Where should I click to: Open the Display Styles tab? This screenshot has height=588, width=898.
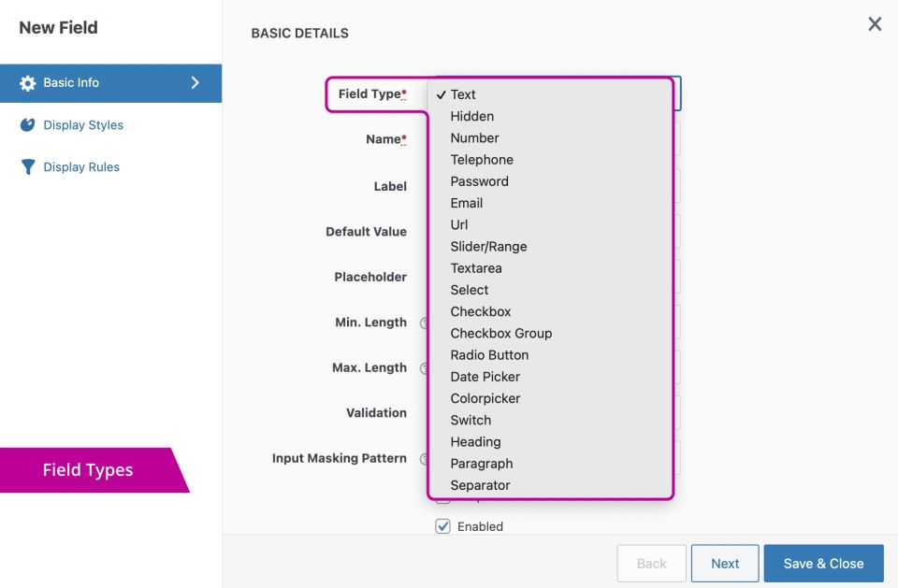(82, 125)
